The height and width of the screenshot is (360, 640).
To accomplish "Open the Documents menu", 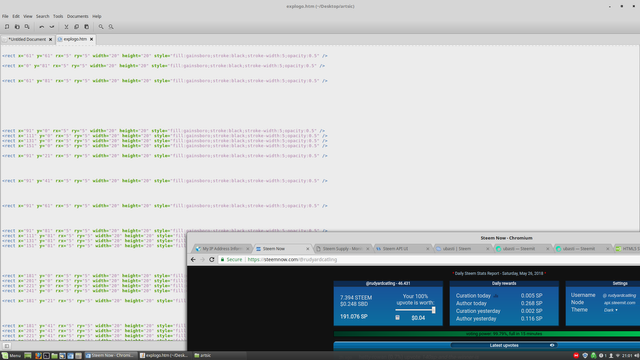I will [x=78, y=16].
